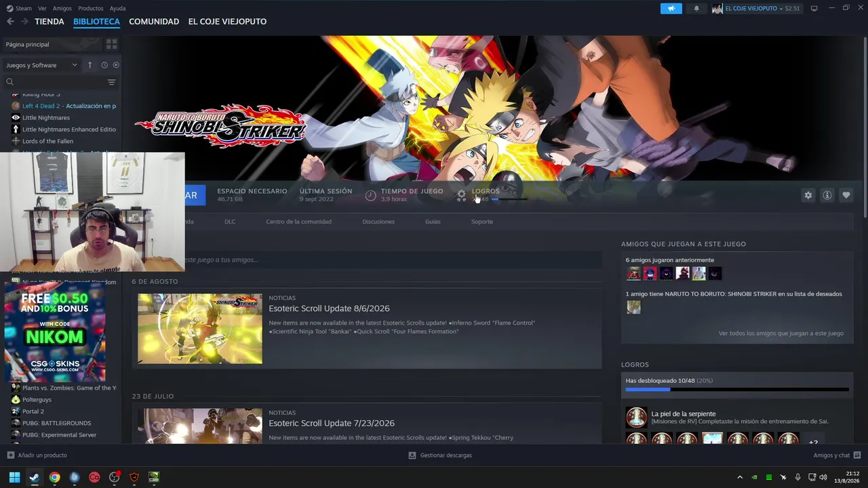Open the Ayuda menu
The image size is (868, 488).
point(117,8)
